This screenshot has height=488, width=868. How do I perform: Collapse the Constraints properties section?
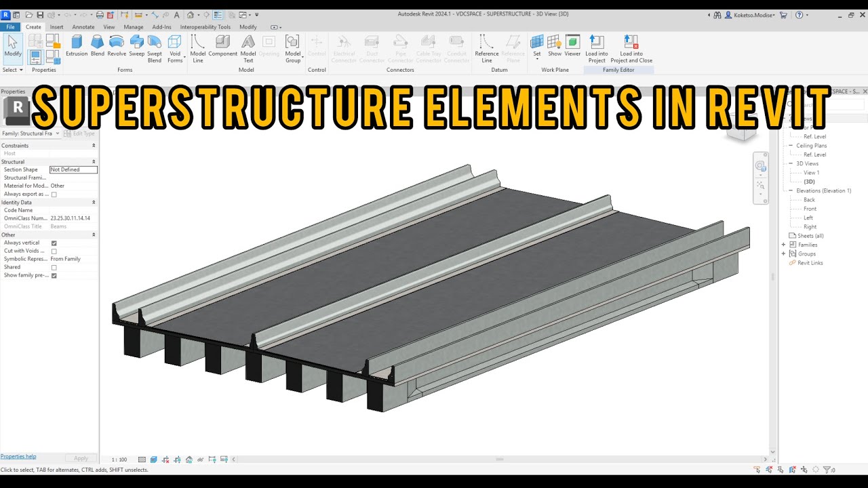94,146
